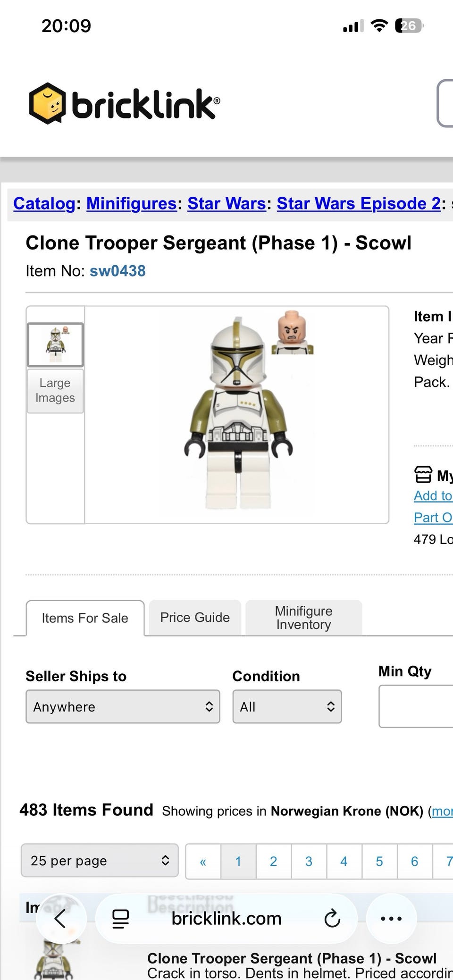The height and width of the screenshot is (980, 453).
Task: Open the Star Wars Episode 2 breadcrumb
Action: click(x=359, y=203)
